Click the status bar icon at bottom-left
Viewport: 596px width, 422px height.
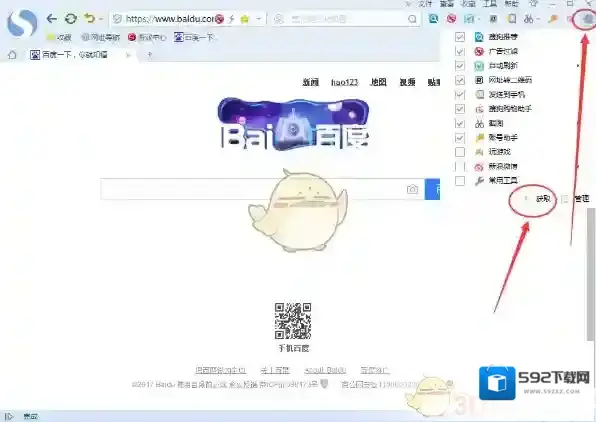click(x=9, y=417)
